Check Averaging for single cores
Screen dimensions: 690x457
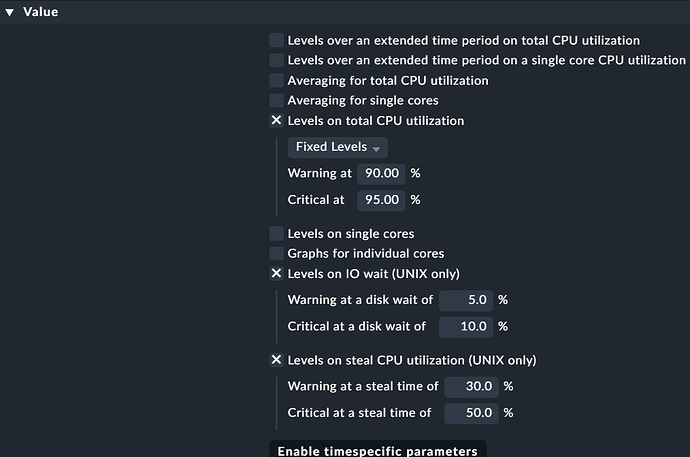click(x=277, y=101)
